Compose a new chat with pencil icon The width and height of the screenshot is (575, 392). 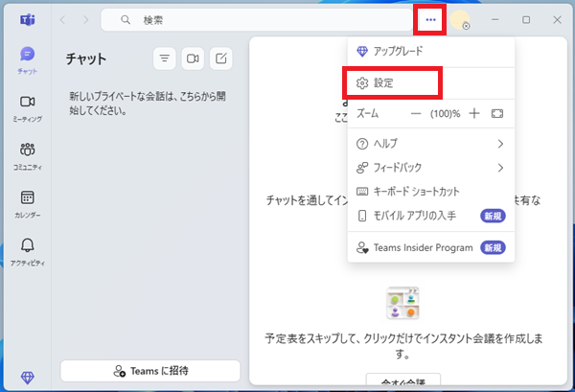coord(220,58)
